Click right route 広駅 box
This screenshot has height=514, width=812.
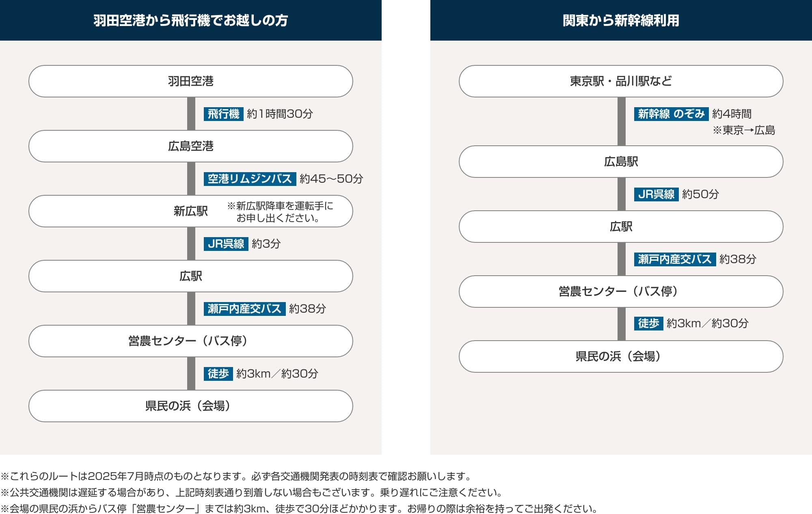pos(621,227)
